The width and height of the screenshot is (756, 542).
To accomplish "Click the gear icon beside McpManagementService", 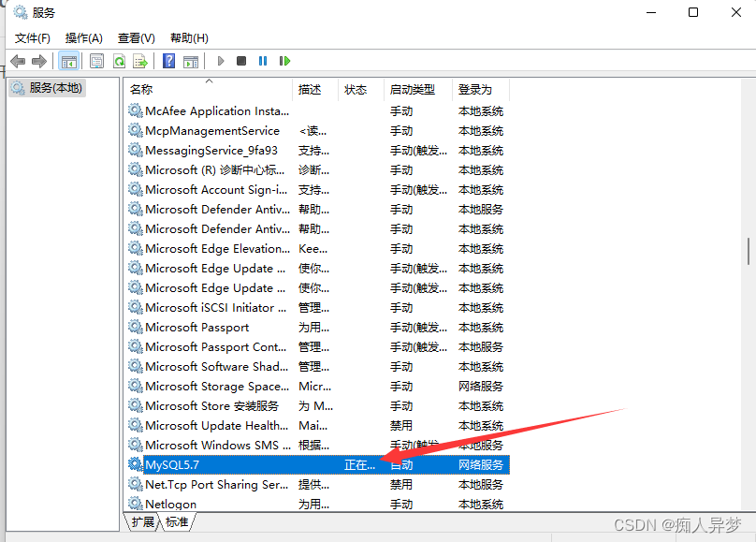I will click(135, 130).
